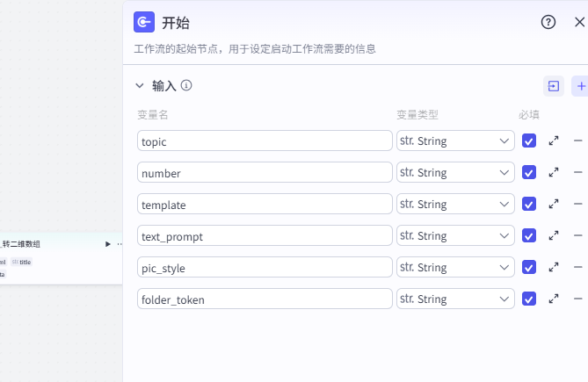Click the folder_token name field
This screenshot has width=588, height=382.
pyautogui.click(x=265, y=299)
